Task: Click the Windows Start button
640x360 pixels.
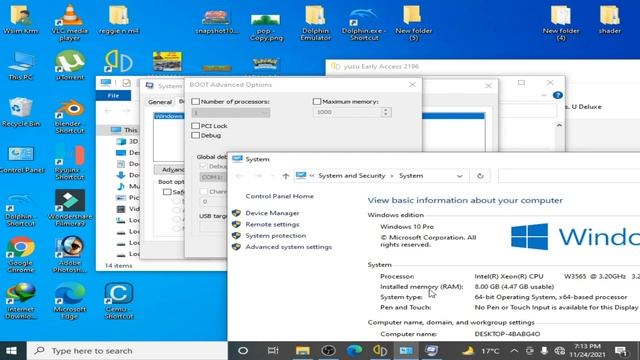Action: point(11,351)
